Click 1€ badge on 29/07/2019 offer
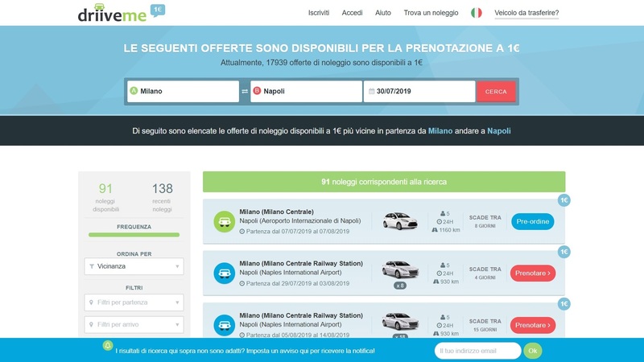The width and height of the screenshot is (644, 362). pyautogui.click(x=564, y=252)
